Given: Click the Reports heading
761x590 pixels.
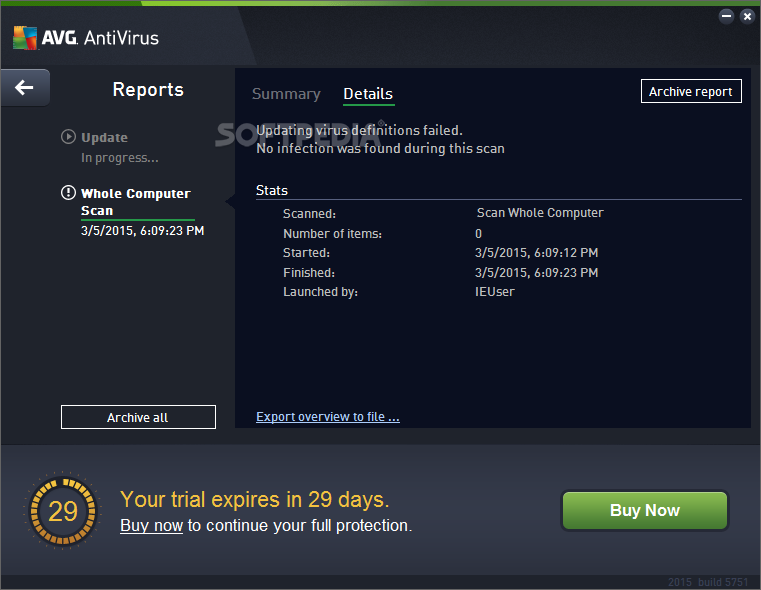Looking at the screenshot, I should pos(148,90).
